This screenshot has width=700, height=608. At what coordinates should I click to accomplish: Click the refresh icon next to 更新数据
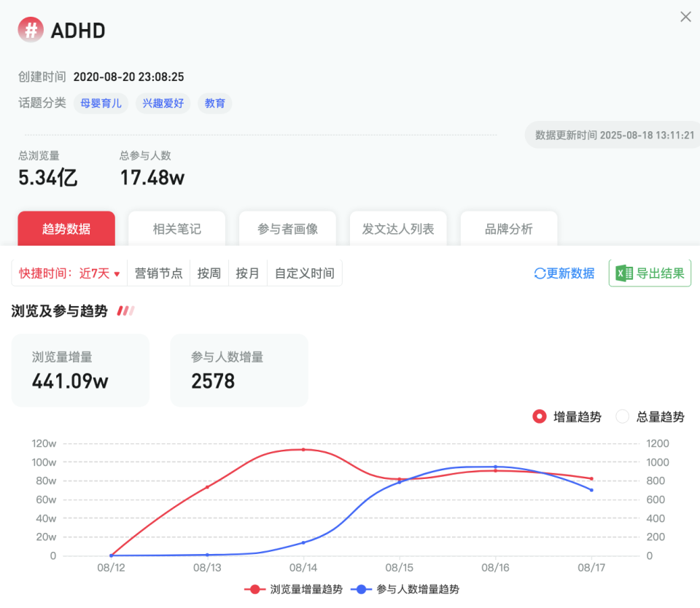pyautogui.click(x=539, y=273)
